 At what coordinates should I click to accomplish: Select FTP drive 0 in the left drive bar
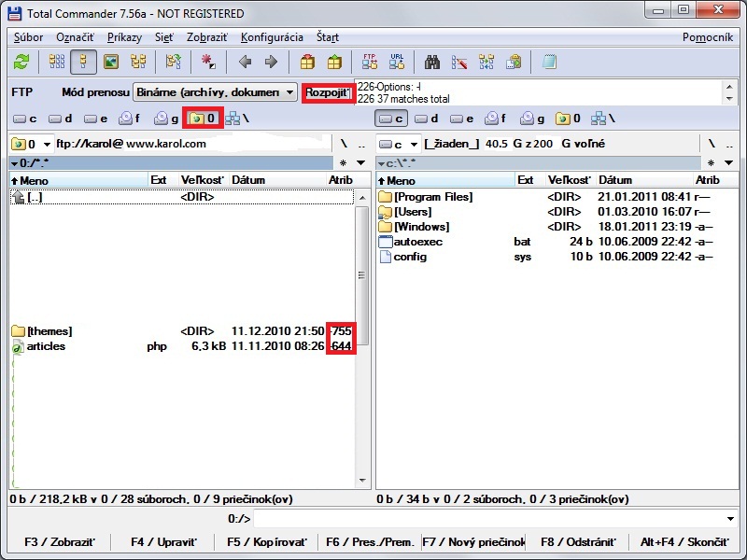pos(203,119)
